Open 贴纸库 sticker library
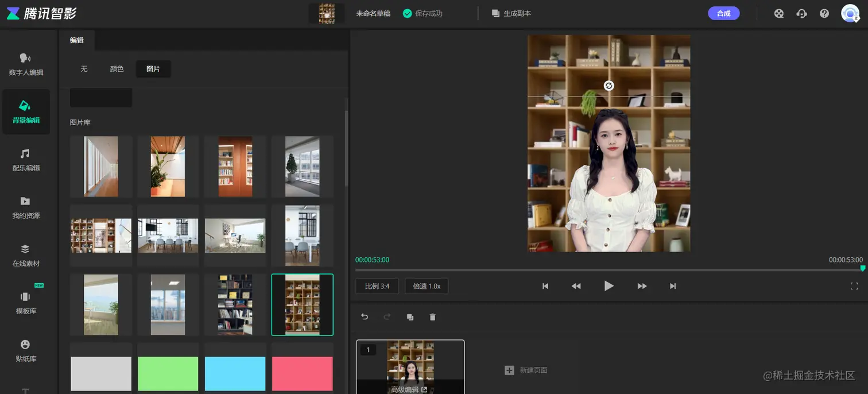The height and width of the screenshot is (394, 868). 26,350
